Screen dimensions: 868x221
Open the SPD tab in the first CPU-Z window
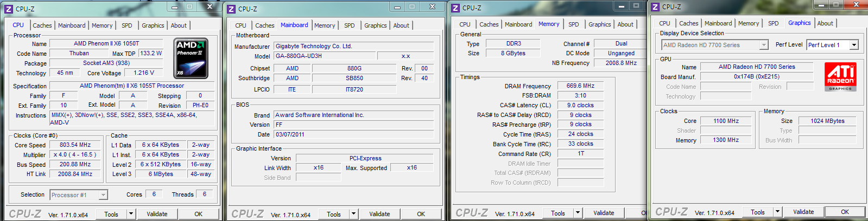pyautogui.click(x=126, y=25)
